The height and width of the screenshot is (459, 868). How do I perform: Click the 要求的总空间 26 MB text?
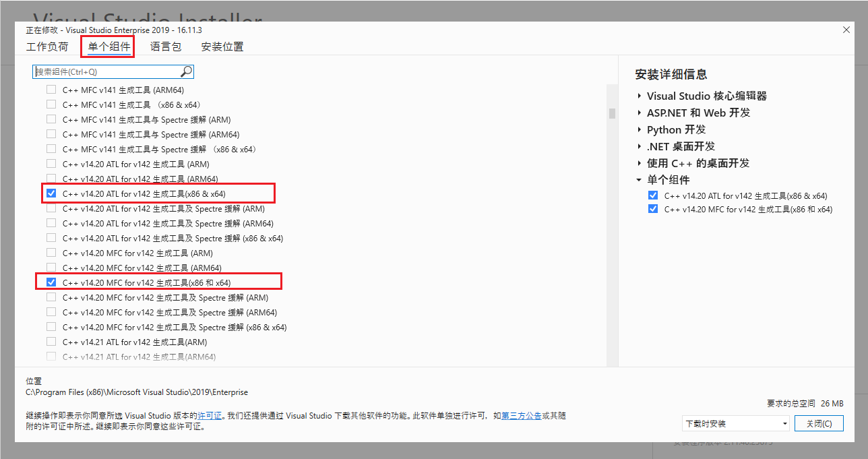[x=805, y=403]
